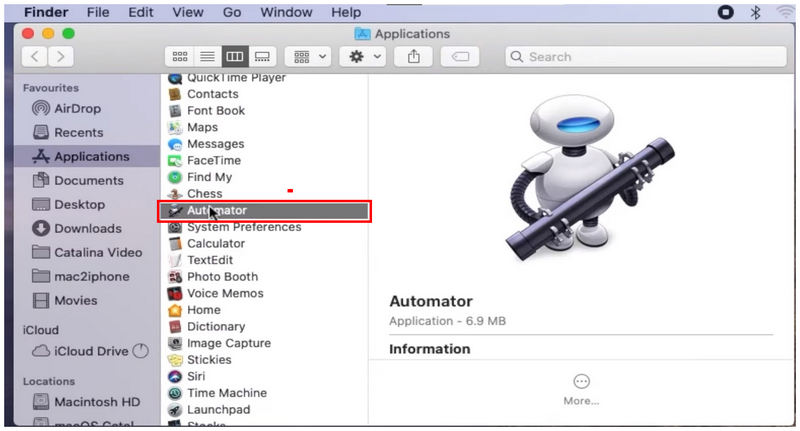
Task: Open the Finder menu
Action: [x=46, y=12]
